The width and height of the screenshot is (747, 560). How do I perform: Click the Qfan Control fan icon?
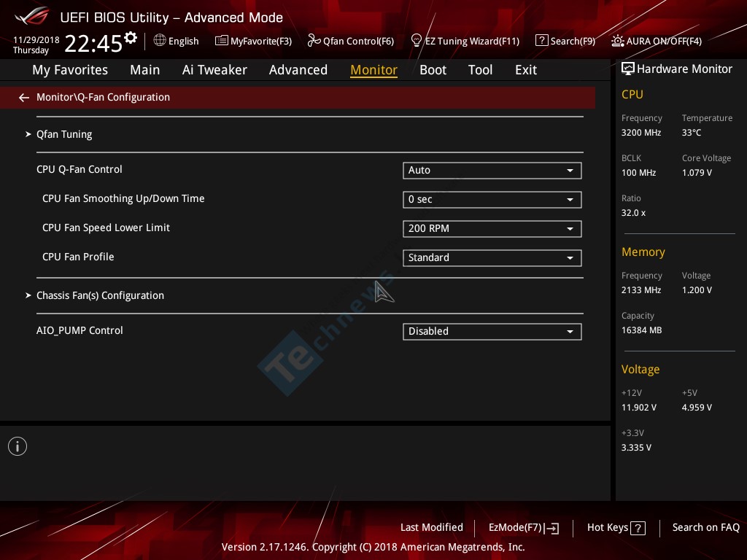(x=314, y=41)
